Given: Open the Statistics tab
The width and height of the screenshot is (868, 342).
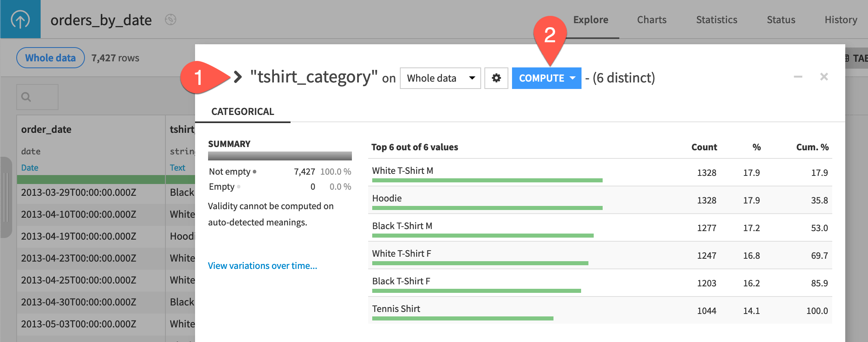Looking at the screenshot, I should point(717,20).
